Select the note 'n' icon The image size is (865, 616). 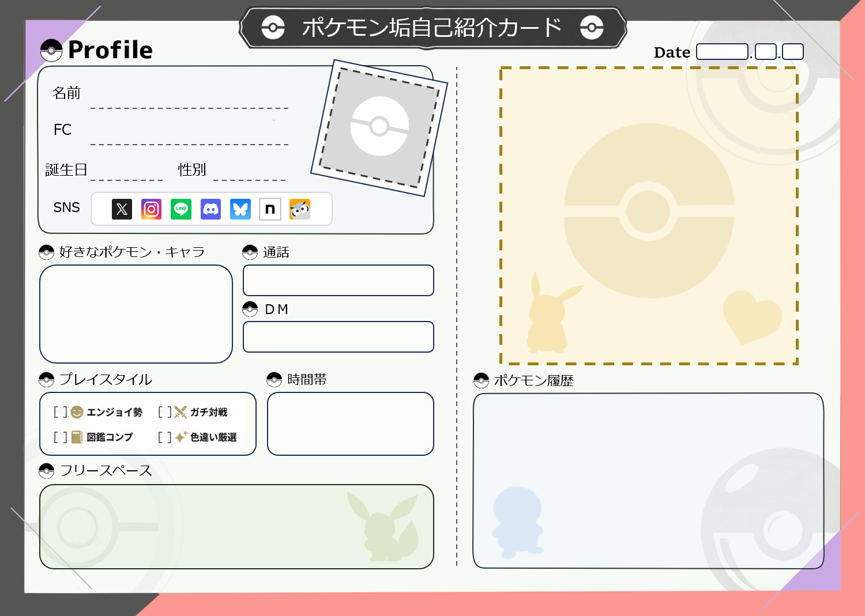[270, 209]
